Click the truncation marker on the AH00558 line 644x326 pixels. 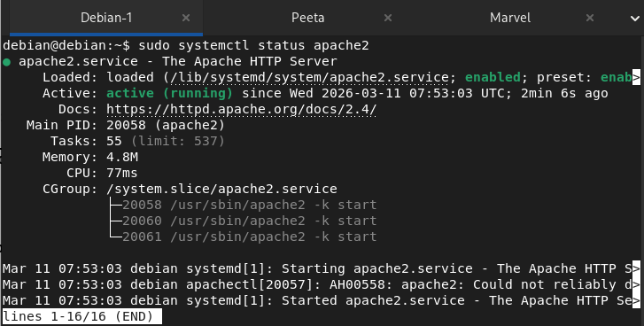[636, 284]
